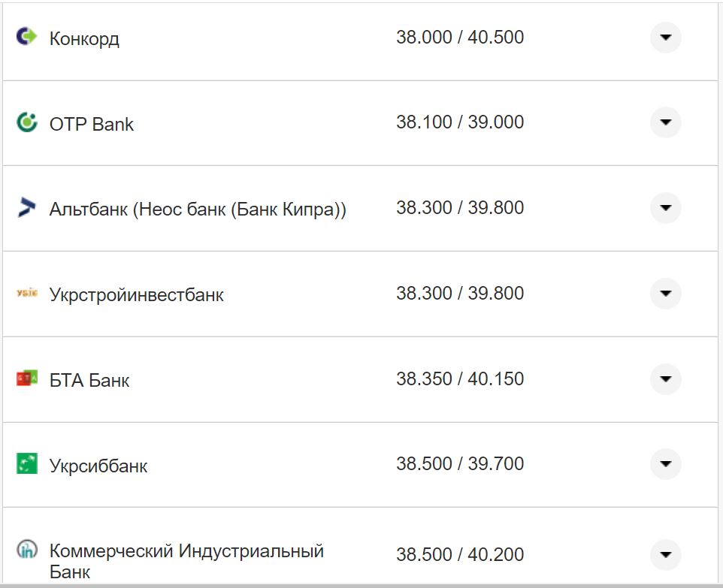The height and width of the screenshot is (588, 723).
Task: Click the Укрсиббанк green square logo
Action: click(x=27, y=464)
